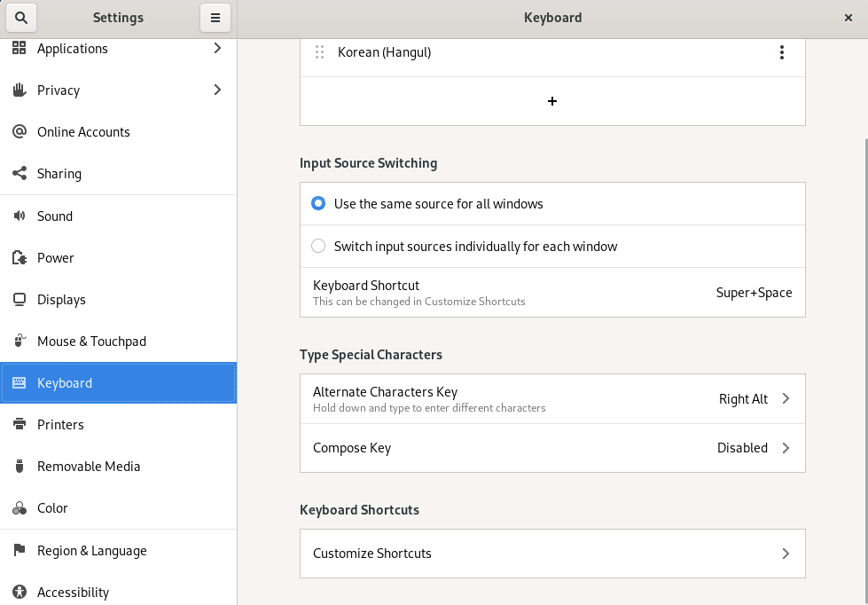This screenshot has height=605, width=868.
Task: Click the Printers icon in sidebar
Action: (19, 425)
